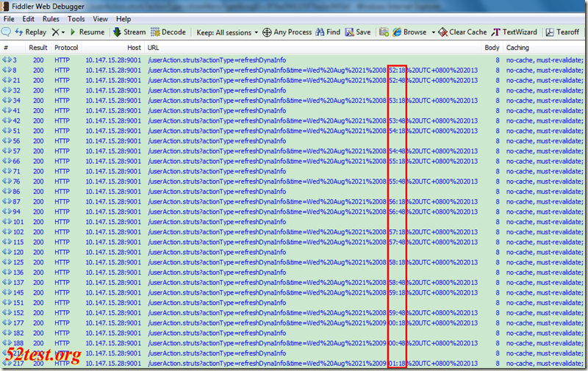588x371 pixels.
Task: Click the Replay toolbar button
Action: (x=29, y=32)
